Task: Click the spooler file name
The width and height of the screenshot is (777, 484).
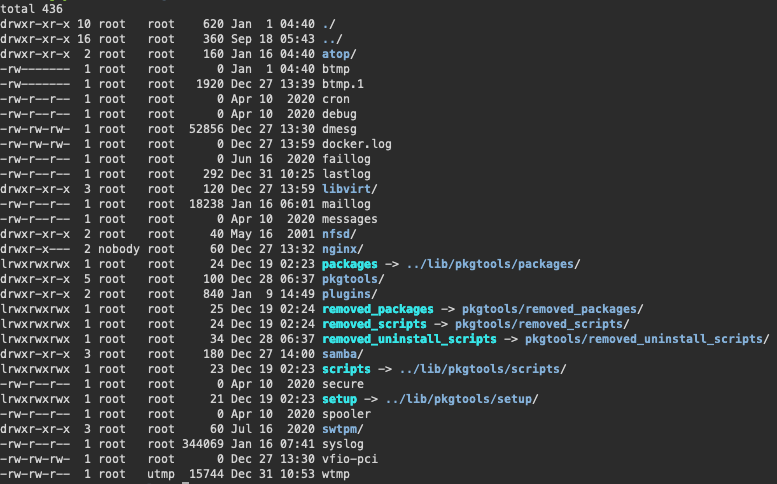Action: pyautogui.click(x=346, y=414)
